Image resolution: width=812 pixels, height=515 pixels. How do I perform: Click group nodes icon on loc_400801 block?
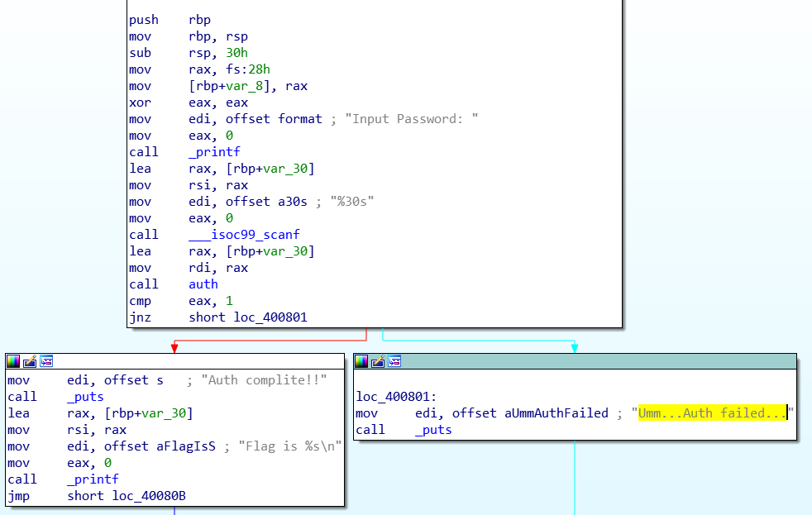coord(394,361)
